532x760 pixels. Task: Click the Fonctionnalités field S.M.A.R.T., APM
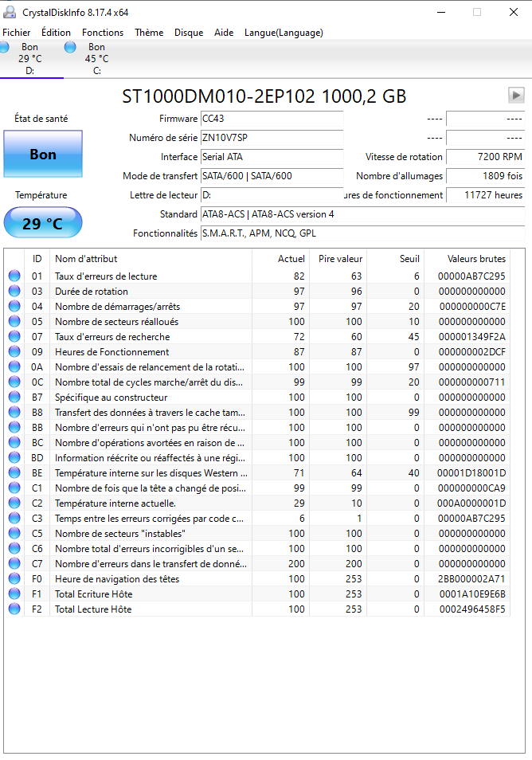(363, 233)
